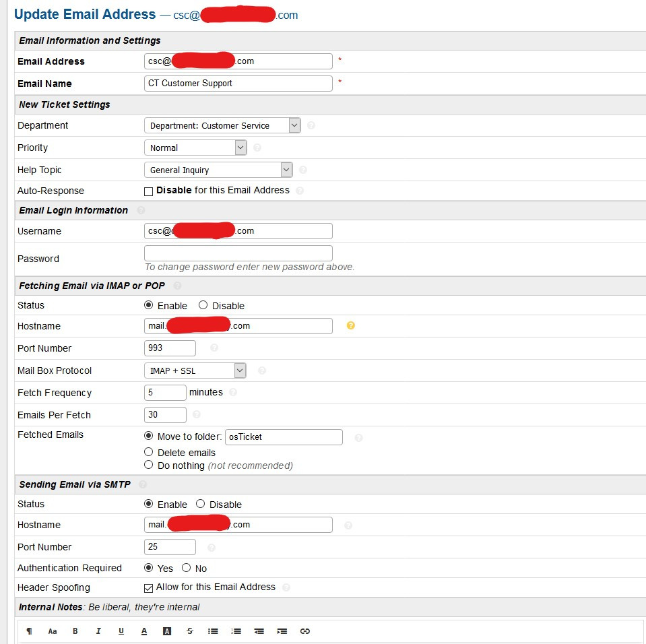Click the yellow help icon beside IMAP Hostname
This screenshot has height=644, width=646.
[x=350, y=326]
